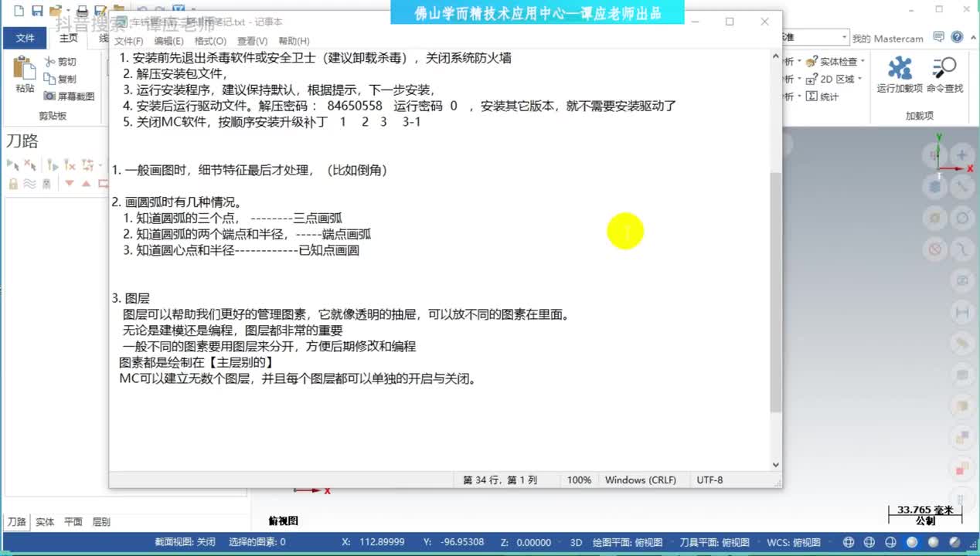This screenshot has width=980, height=556.
Task: Click the screen capture (屏幕截图) camera icon
Action: click(x=50, y=97)
